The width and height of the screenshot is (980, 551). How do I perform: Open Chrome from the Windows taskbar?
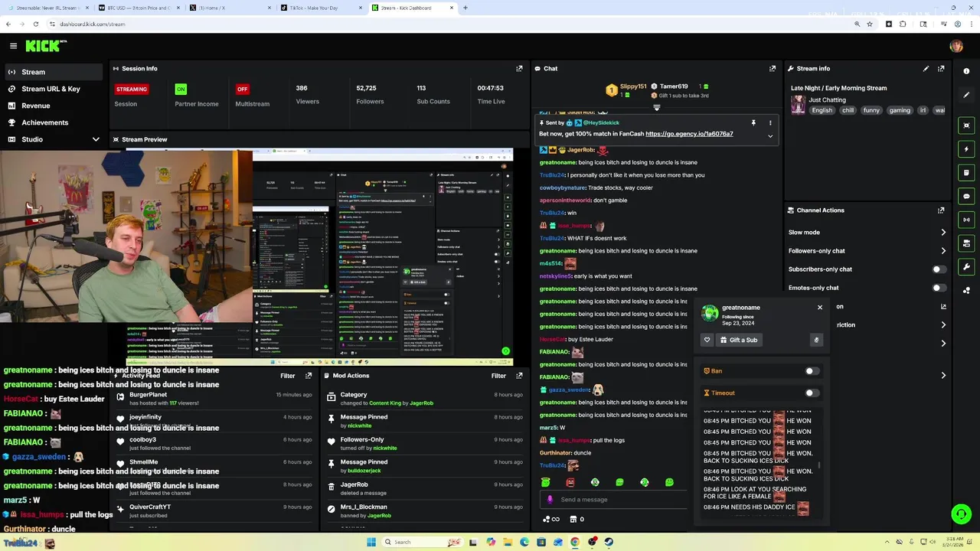pyautogui.click(x=575, y=542)
